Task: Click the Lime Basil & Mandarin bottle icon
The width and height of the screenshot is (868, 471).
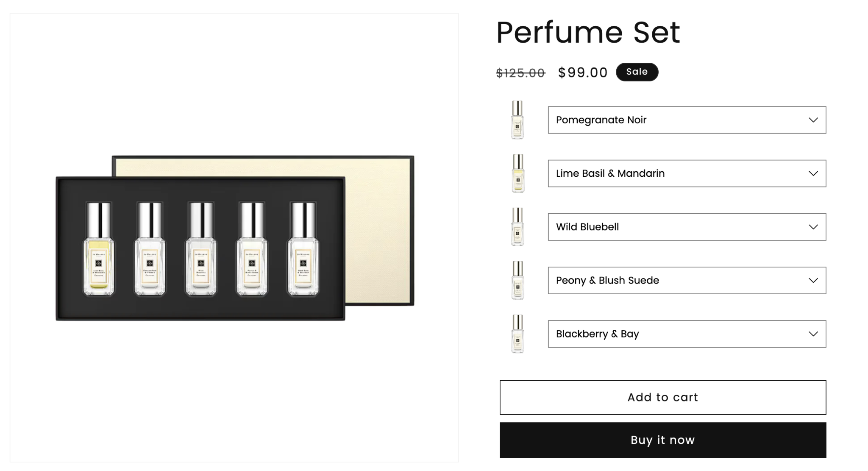Action: click(x=516, y=173)
